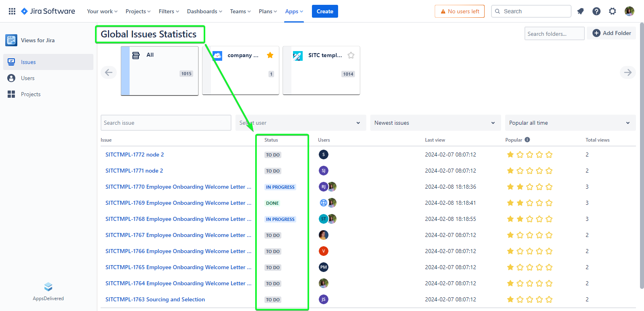Click the AppsDelivered logo icon
Screen dimensions: 644x311
(48, 287)
